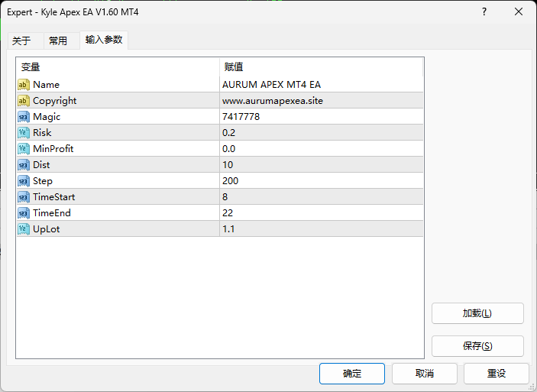Image resolution: width=537 pixels, height=392 pixels.
Task: Reset parameters with the 重设 button
Action: pyautogui.click(x=497, y=374)
